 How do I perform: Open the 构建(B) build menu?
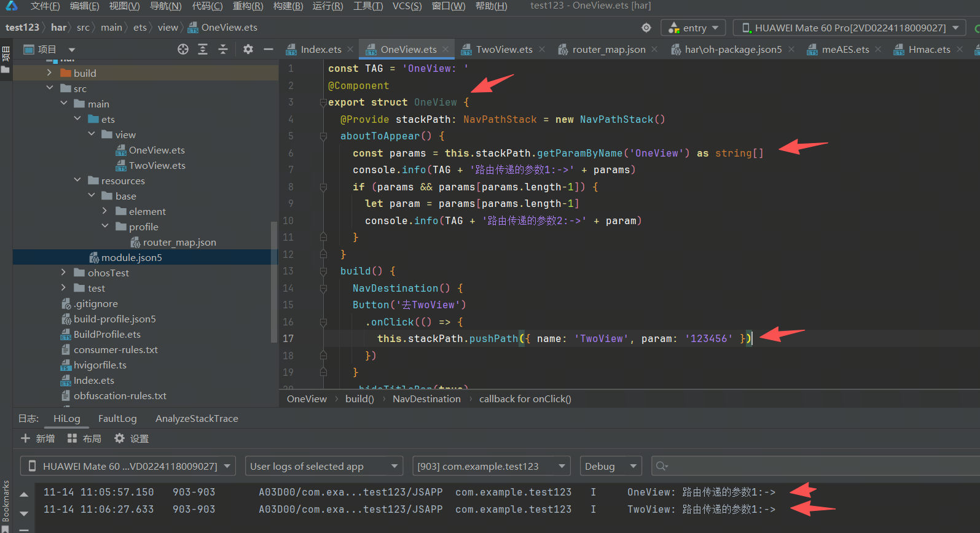(288, 6)
